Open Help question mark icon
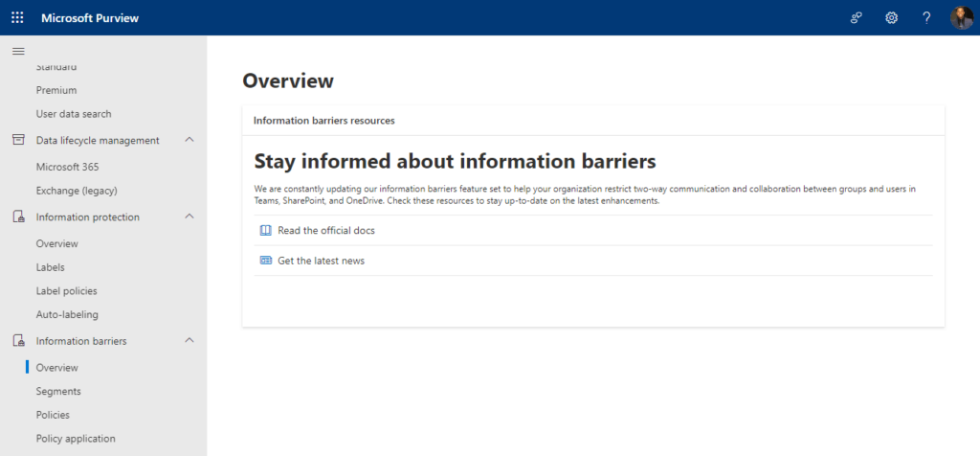Image resolution: width=980 pixels, height=456 pixels. pyautogui.click(x=926, y=17)
